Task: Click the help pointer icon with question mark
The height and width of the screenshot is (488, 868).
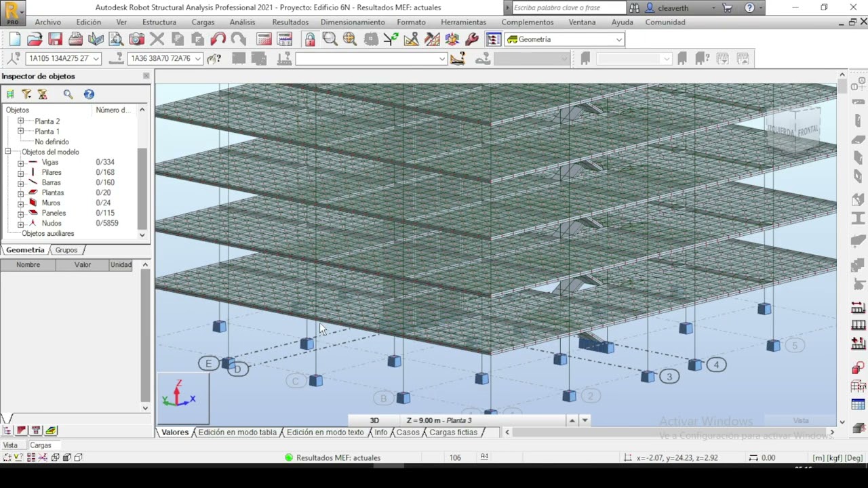Action: pos(214,59)
